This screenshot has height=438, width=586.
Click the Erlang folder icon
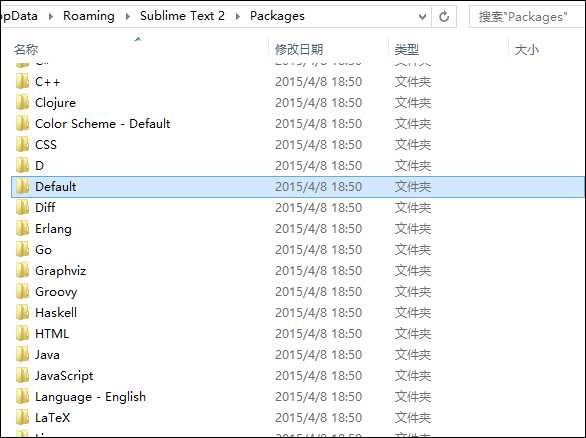(22, 228)
